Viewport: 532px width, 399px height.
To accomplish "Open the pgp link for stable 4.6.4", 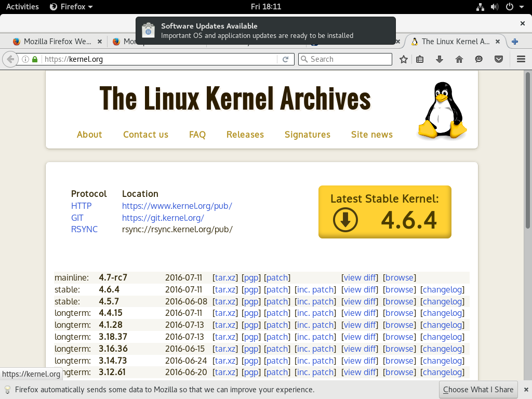I will (x=251, y=290).
